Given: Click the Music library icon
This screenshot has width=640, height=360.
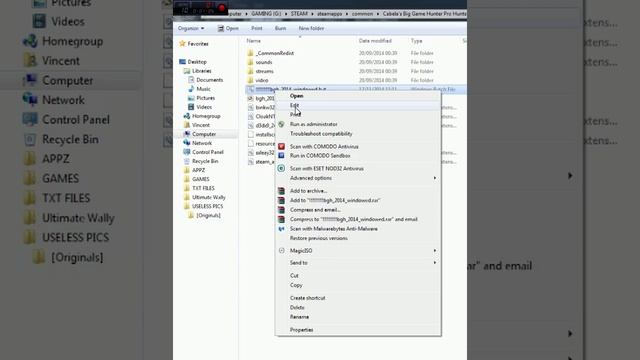Looking at the screenshot, I should pyautogui.click(x=191, y=89).
